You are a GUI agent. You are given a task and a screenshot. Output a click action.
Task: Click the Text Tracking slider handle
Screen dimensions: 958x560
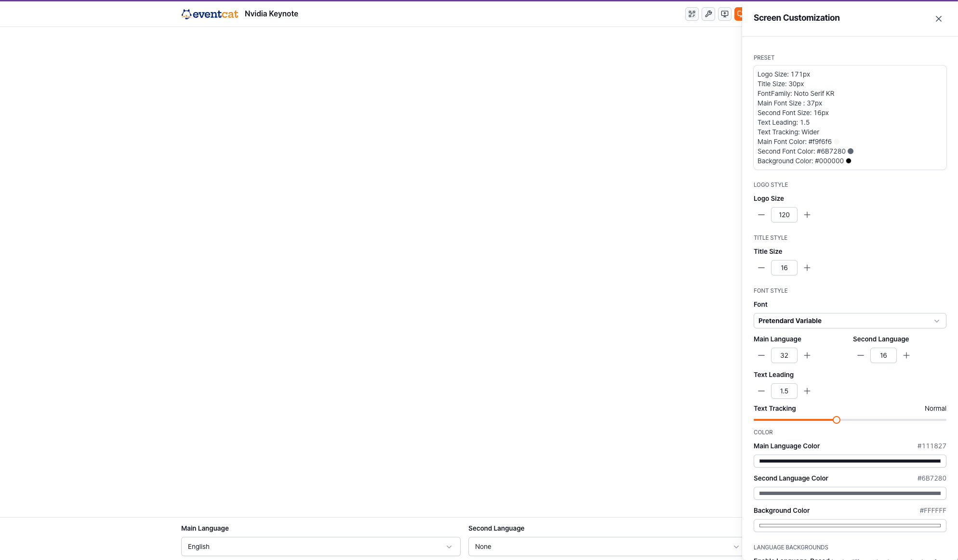837,420
